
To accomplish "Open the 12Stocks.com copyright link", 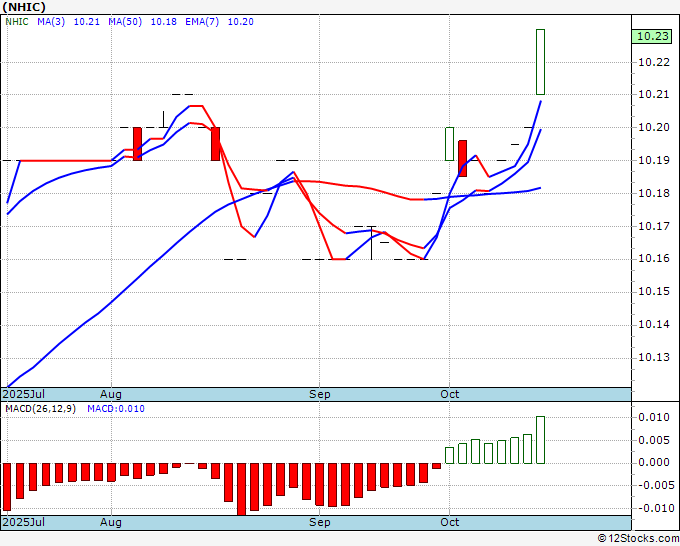I will pyautogui.click(x=638, y=539).
